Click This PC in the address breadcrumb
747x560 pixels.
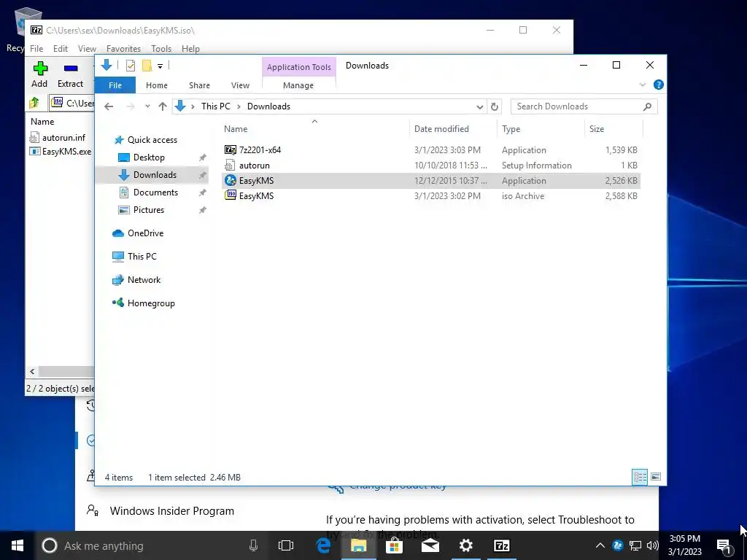click(x=215, y=106)
